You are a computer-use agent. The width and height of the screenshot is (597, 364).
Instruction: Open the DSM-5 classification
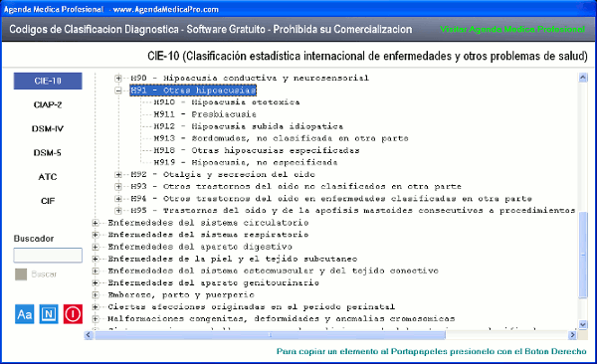point(48,153)
